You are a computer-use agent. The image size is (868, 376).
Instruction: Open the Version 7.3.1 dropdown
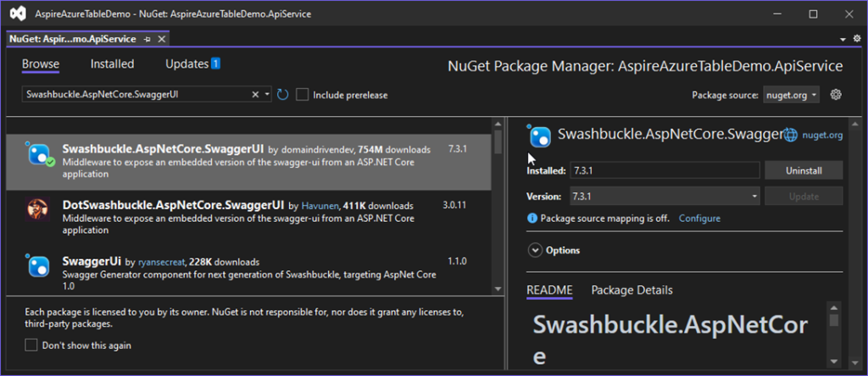pos(665,196)
